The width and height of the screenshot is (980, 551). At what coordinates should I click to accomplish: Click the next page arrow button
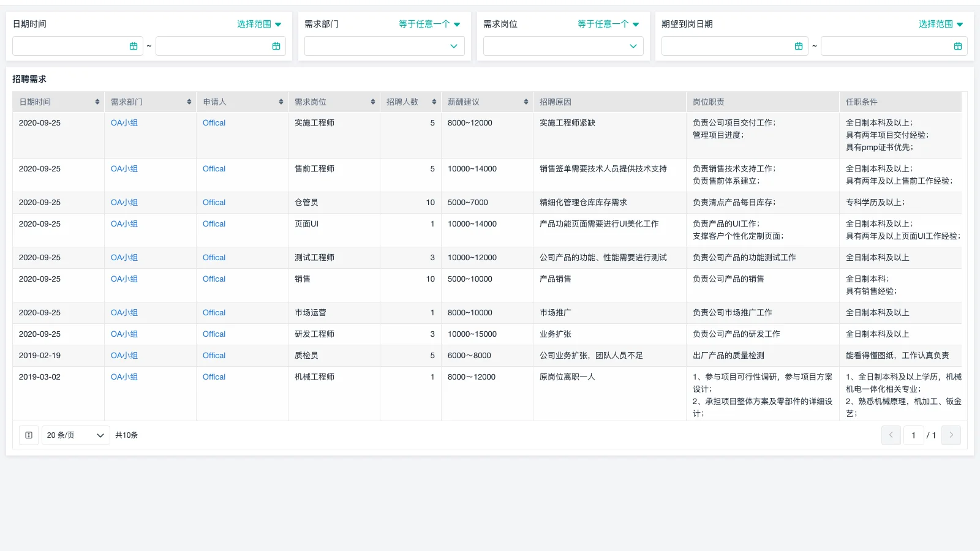point(951,435)
